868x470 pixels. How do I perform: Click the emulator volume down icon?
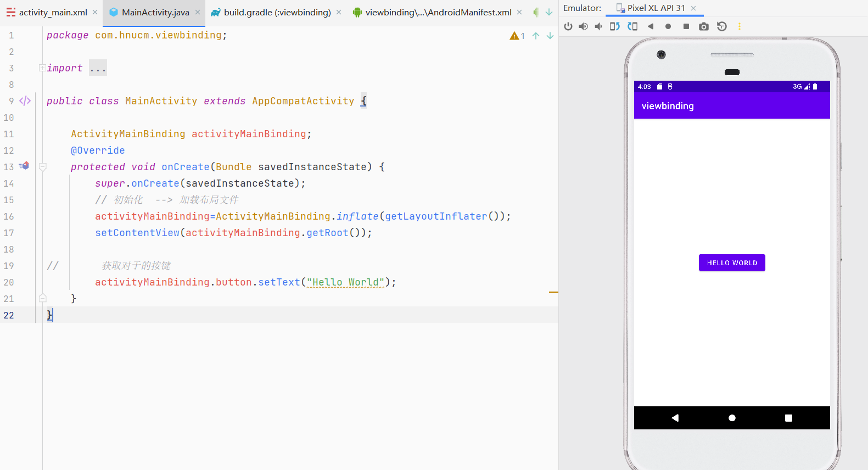point(598,26)
